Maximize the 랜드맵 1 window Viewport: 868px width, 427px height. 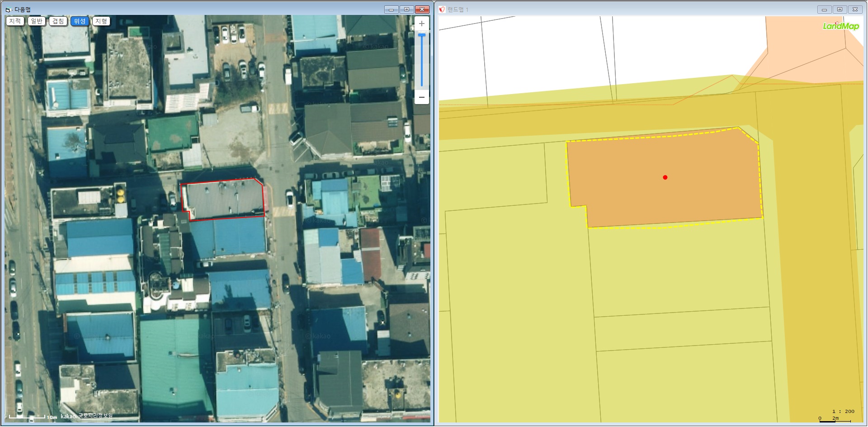point(840,9)
